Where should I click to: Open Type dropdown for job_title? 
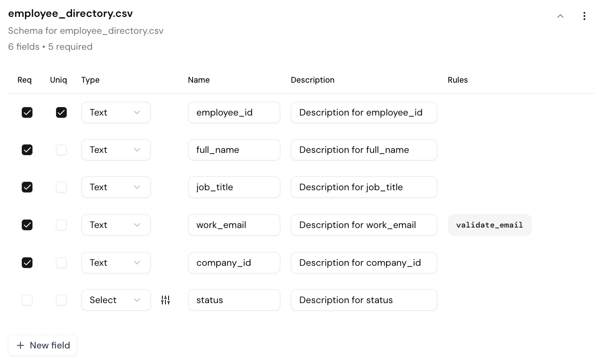coord(116,187)
